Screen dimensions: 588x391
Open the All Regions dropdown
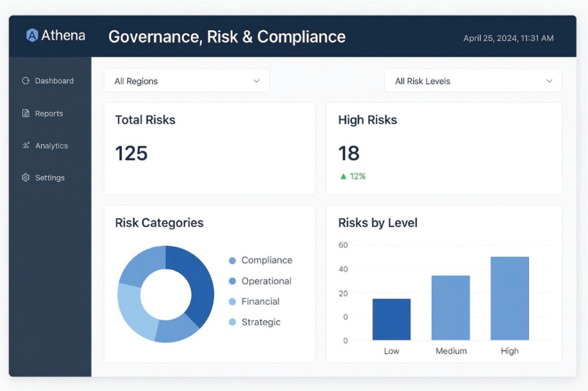[186, 81]
